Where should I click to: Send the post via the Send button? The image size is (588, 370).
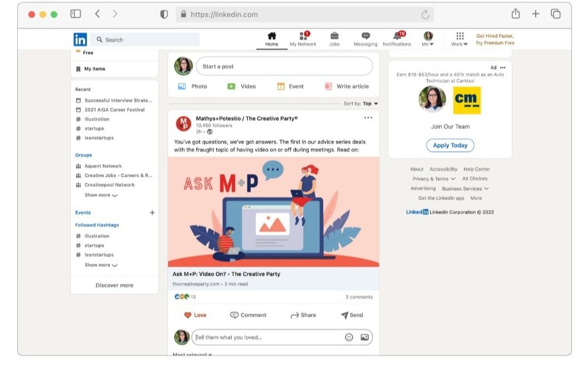tap(352, 316)
